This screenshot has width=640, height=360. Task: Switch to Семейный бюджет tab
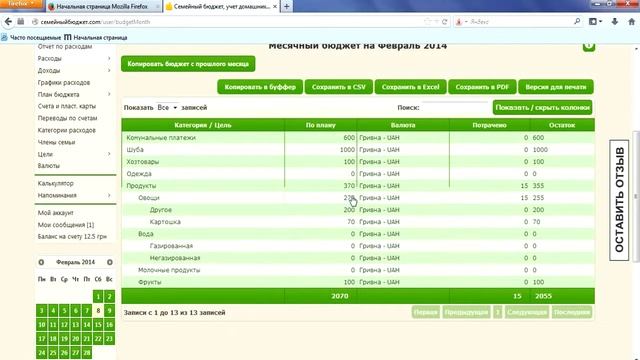tap(222, 7)
